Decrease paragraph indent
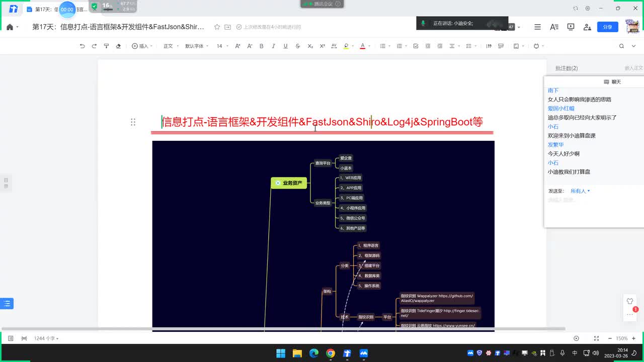The width and height of the screenshot is (644, 362). pos(428,46)
